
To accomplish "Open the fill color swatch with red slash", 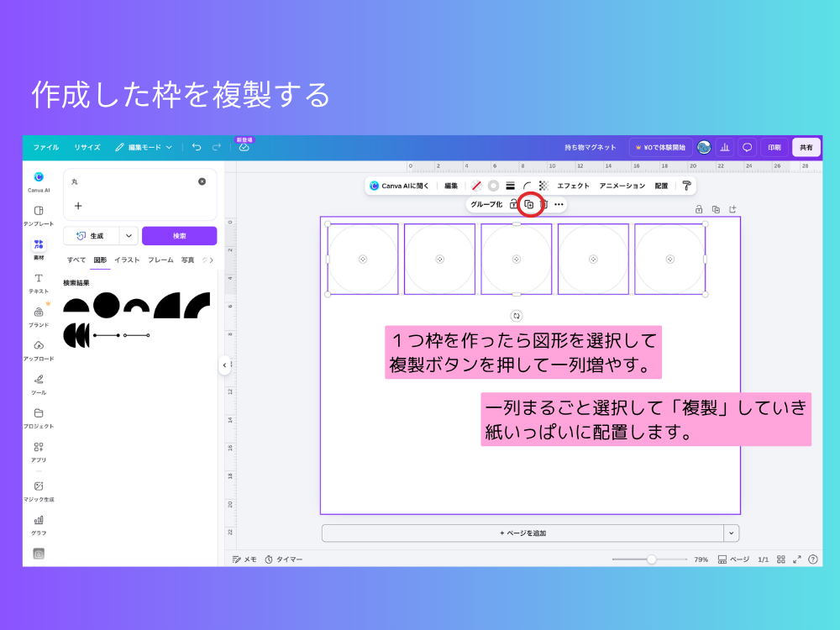I will point(476,186).
